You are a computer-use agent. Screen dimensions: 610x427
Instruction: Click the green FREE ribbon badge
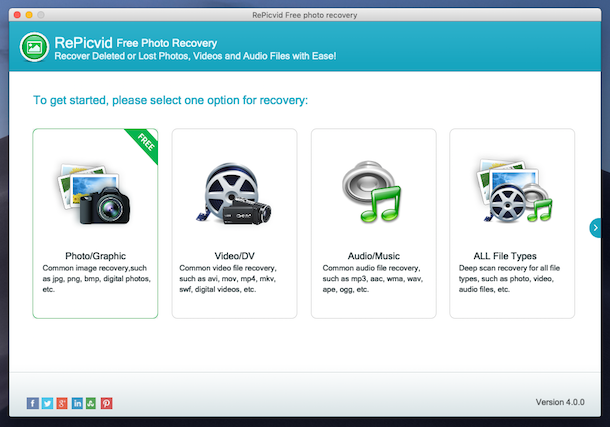(x=145, y=143)
